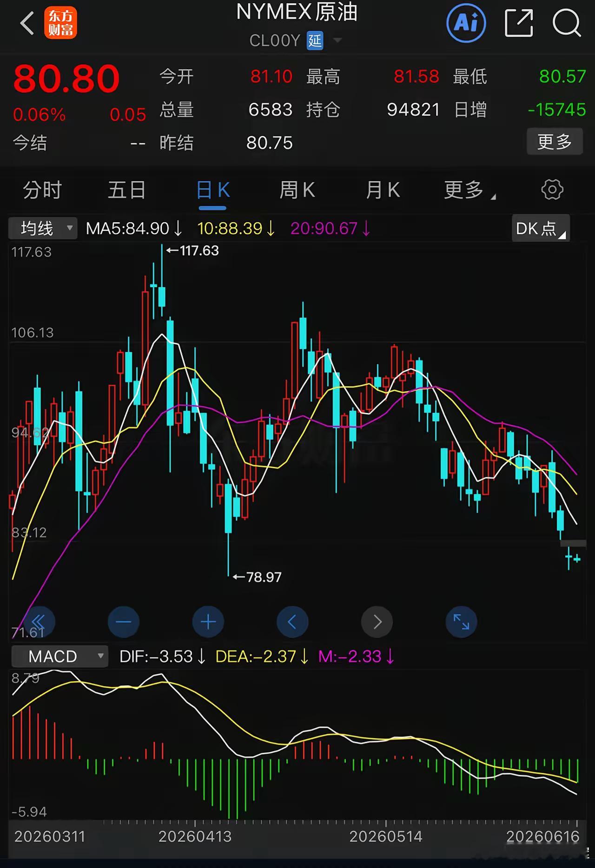Image resolution: width=595 pixels, height=868 pixels.
Task: Open the 均线 indicator dropdown
Action: [43, 228]
